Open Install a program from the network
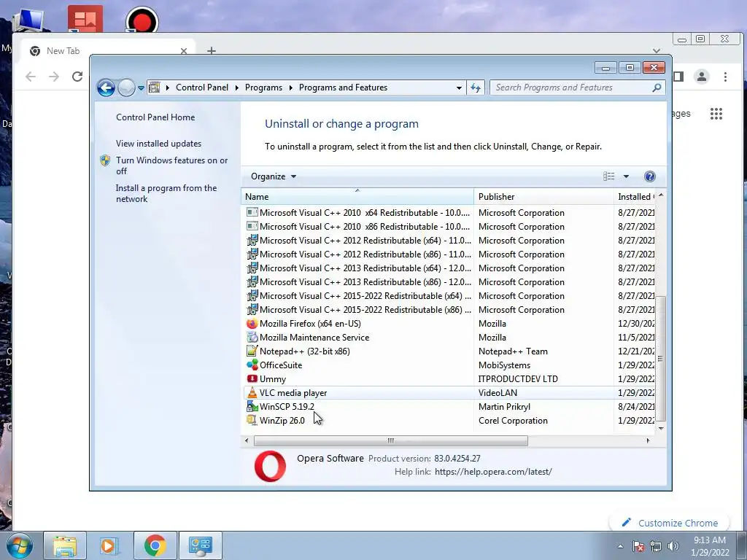The width and height of the screenshot is (747, 560). [x=166, y=193]
